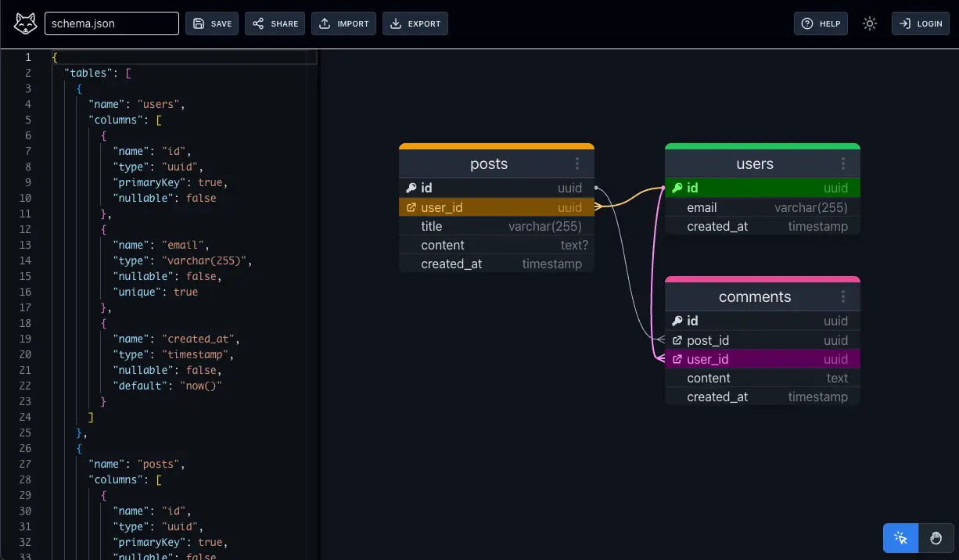Click "tables" key in code editor
The image size is (959, 560).
[x=88, y=73]
